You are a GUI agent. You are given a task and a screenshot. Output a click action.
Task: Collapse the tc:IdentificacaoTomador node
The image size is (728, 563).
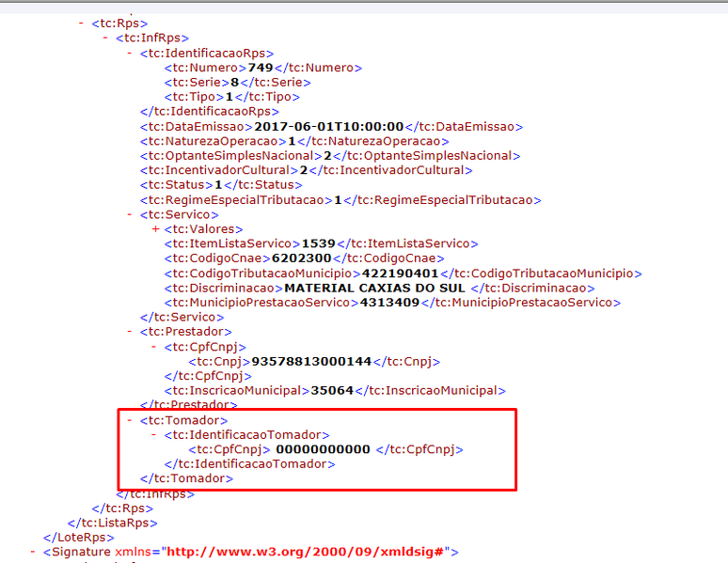[153, 435]
